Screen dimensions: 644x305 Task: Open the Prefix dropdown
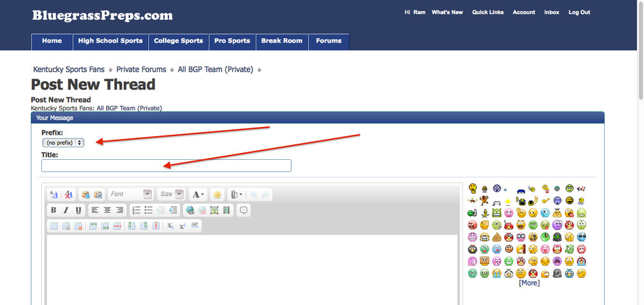click(x=63, y=143)
